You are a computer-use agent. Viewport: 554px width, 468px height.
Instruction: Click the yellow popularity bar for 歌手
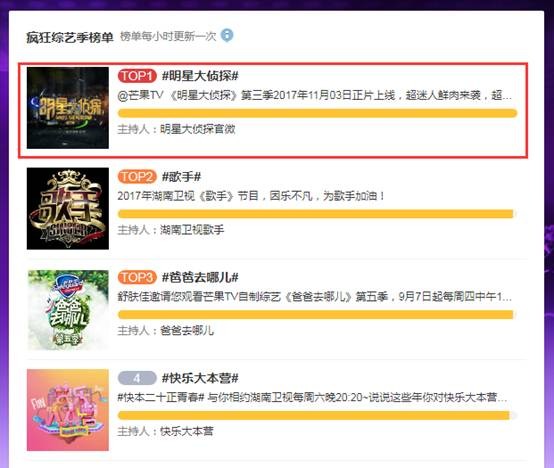pyautogui.click(x=317, y=214)
